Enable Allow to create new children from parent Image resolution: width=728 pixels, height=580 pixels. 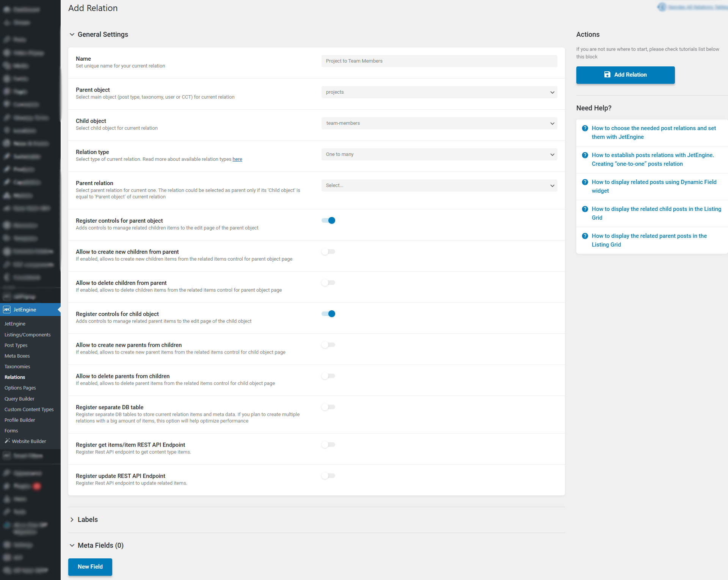click(x=328, y=251)
